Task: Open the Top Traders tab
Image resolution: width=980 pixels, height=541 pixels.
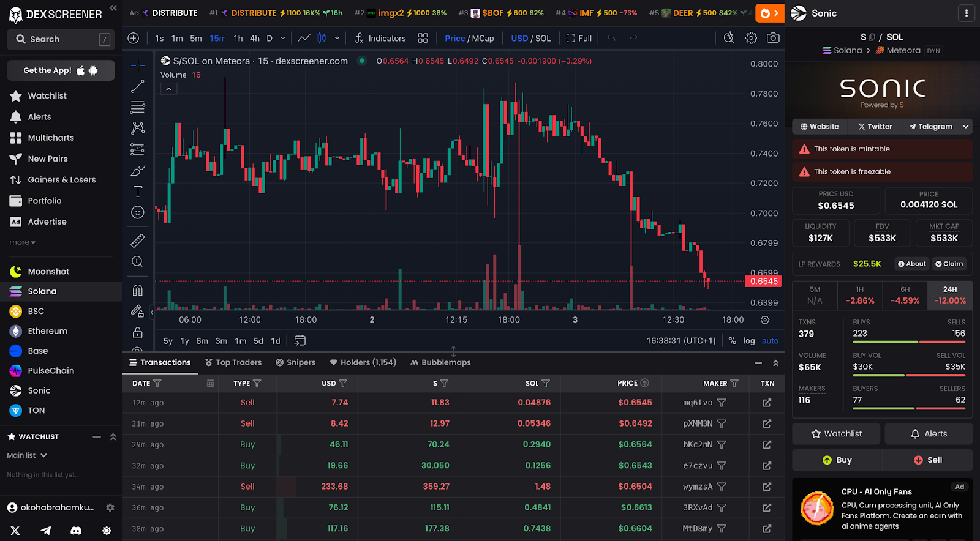Action: [233, 362]
